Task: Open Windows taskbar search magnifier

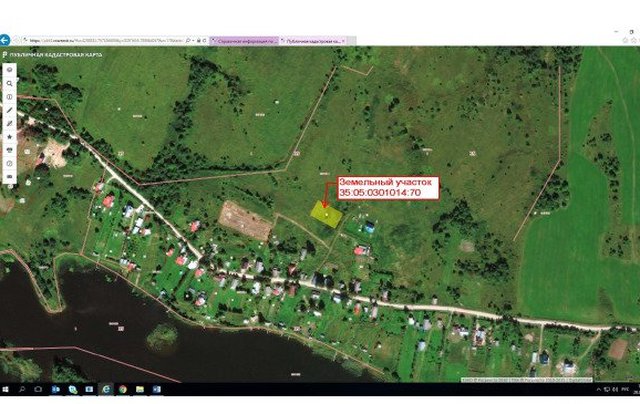Action: [22, 389]
